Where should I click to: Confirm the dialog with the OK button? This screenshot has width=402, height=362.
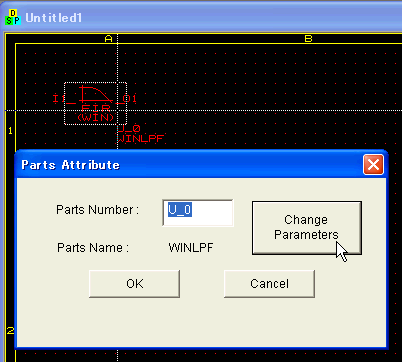pyautogui.click(x=135, y=284)
